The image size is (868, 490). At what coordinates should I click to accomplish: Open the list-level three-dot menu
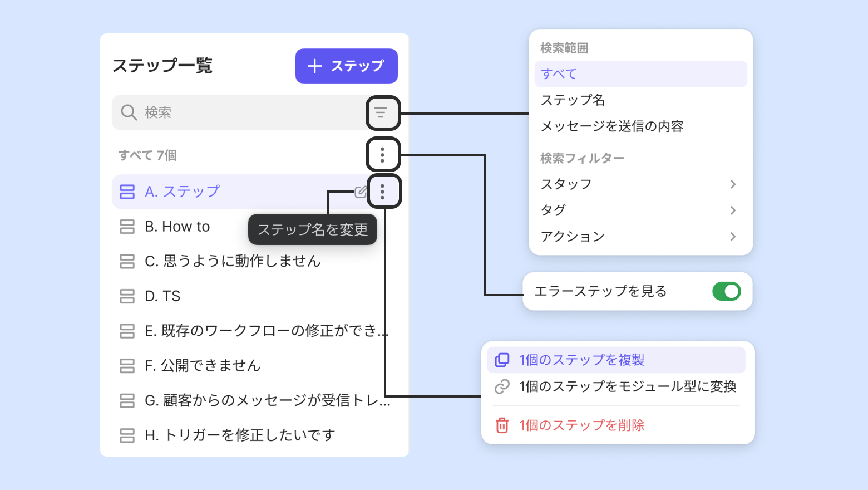(x=382, y=154)
